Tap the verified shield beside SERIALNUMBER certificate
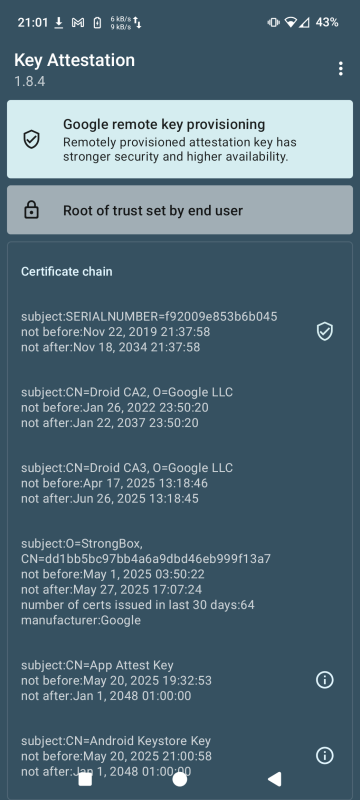360x800 pixels. pos(325,332)
